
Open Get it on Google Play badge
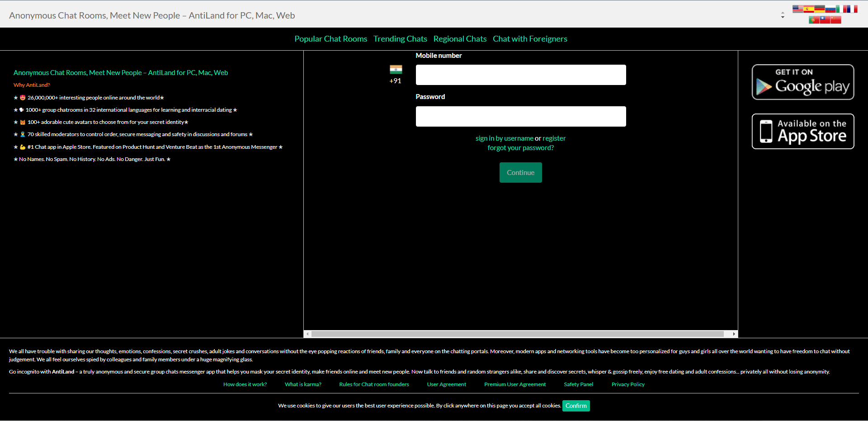pyautogui.click(x=803, y=82)
